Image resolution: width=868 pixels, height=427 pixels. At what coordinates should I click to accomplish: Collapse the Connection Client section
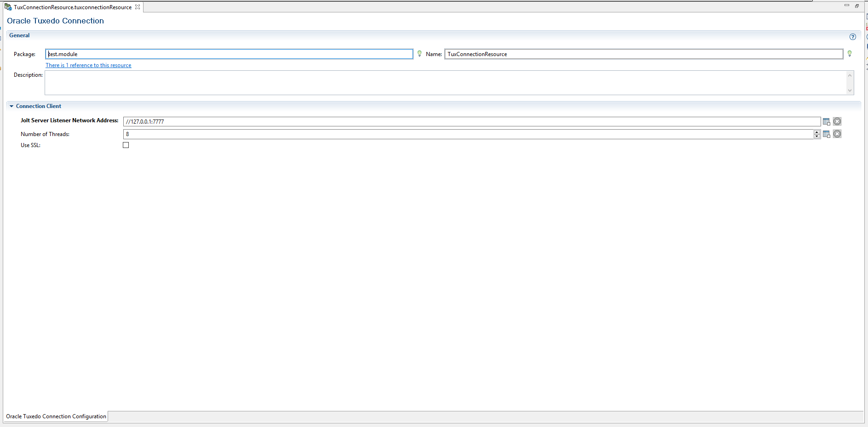[x=11, y=106]
